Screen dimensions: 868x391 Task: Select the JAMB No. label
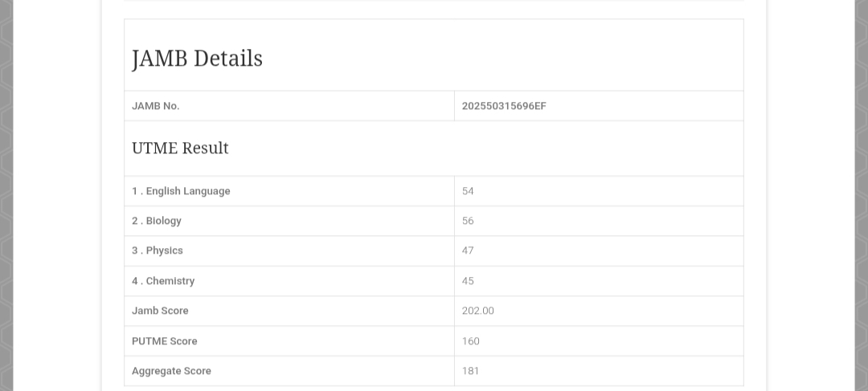[x=156, y=106]
